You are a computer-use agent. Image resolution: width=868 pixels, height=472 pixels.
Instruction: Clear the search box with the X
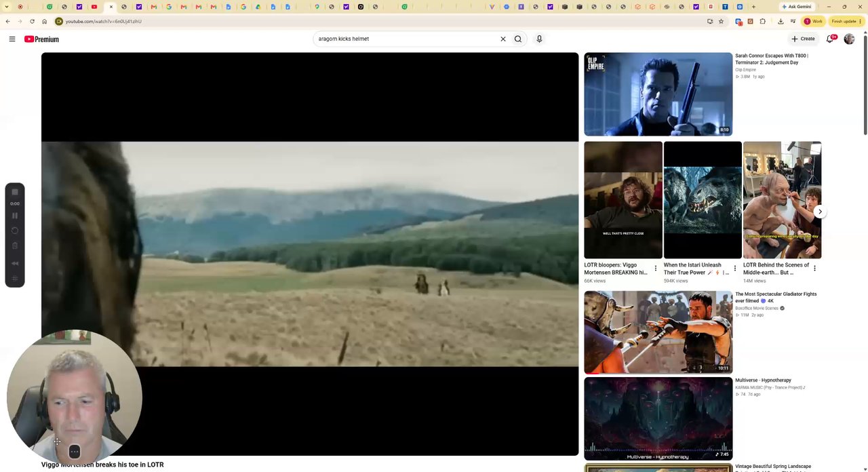click(503, 39)
